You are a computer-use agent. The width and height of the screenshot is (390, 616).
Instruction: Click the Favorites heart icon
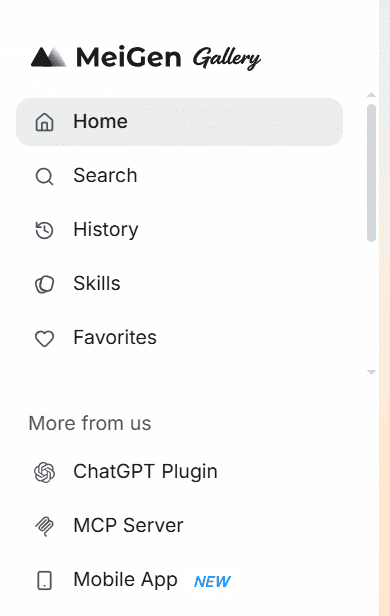44,339
